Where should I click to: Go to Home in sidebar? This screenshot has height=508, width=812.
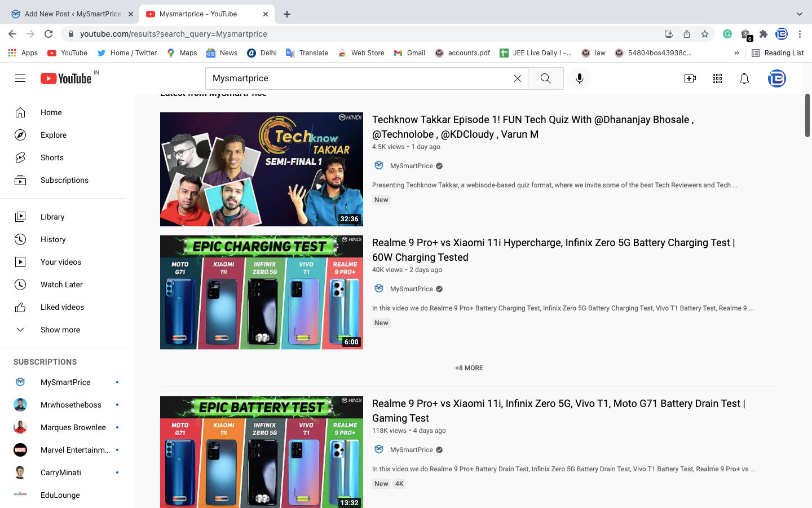coord(63,112)
